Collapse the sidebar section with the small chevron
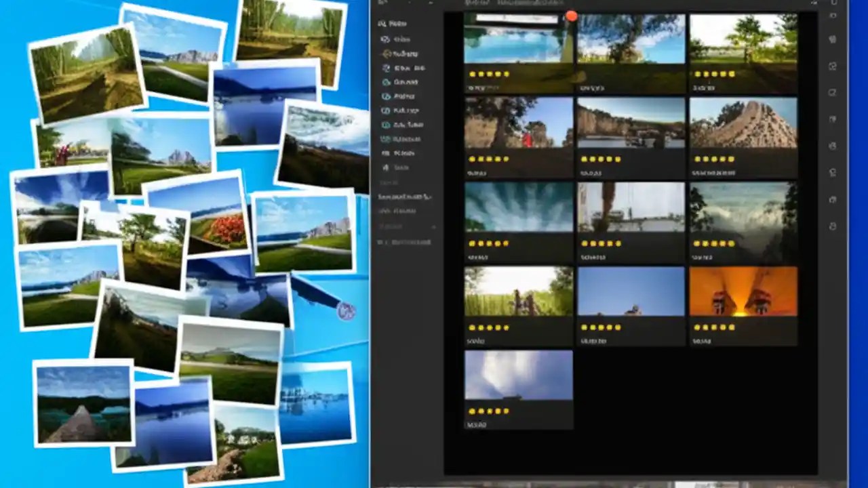The image size is (868, 488). tap(434, 227)
